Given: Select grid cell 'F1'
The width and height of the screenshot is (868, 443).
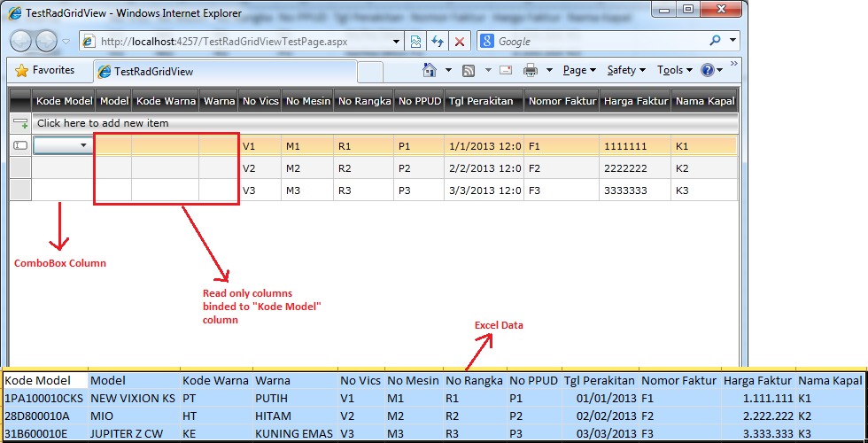Looking at the screenshot, I should [x=562, y=145].
